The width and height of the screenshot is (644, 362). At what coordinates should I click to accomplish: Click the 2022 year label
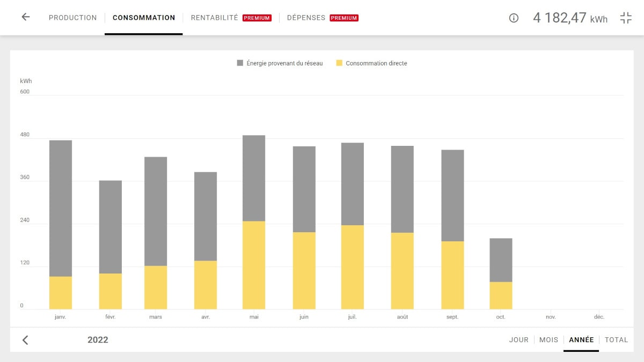click(98, 340)
